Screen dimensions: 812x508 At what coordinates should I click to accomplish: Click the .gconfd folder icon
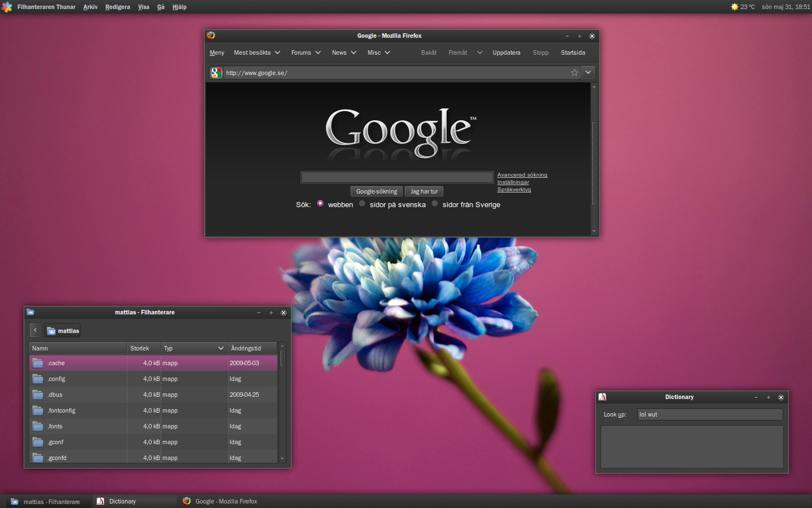point(38,458)
